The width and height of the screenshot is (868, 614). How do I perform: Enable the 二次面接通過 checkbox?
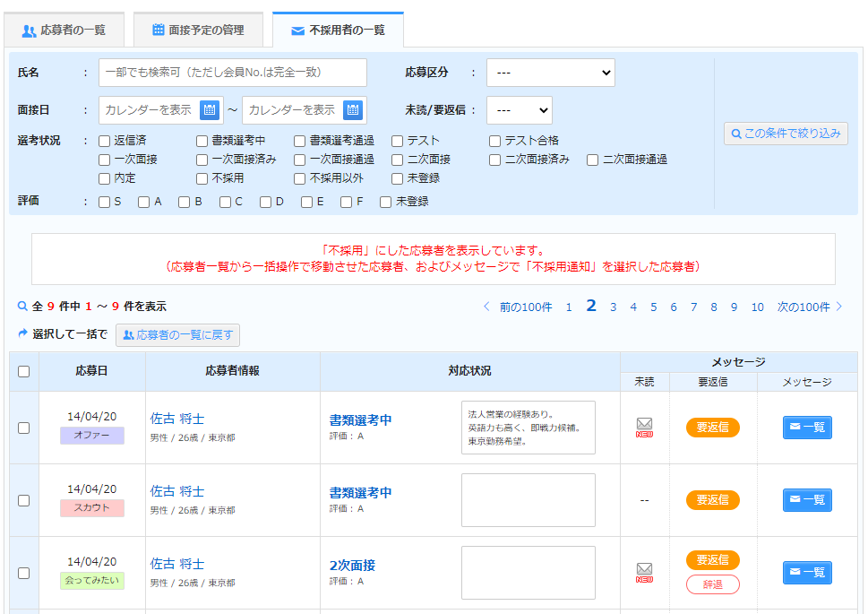point(592,160)
